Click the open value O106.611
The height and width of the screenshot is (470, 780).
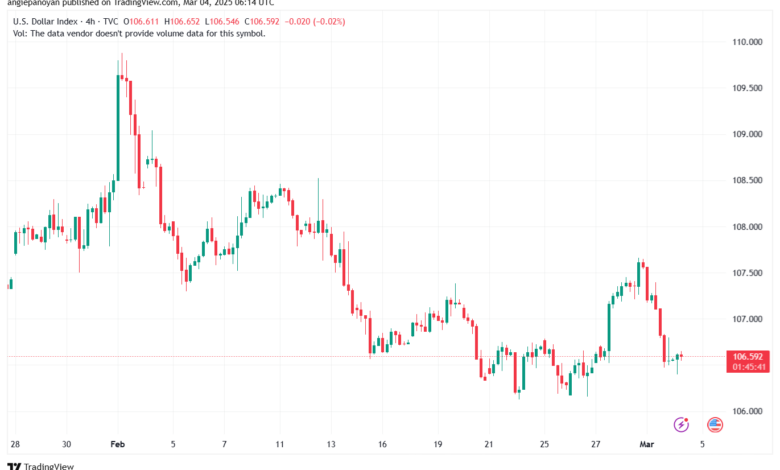pyautogui.click(x=141, y=21)
